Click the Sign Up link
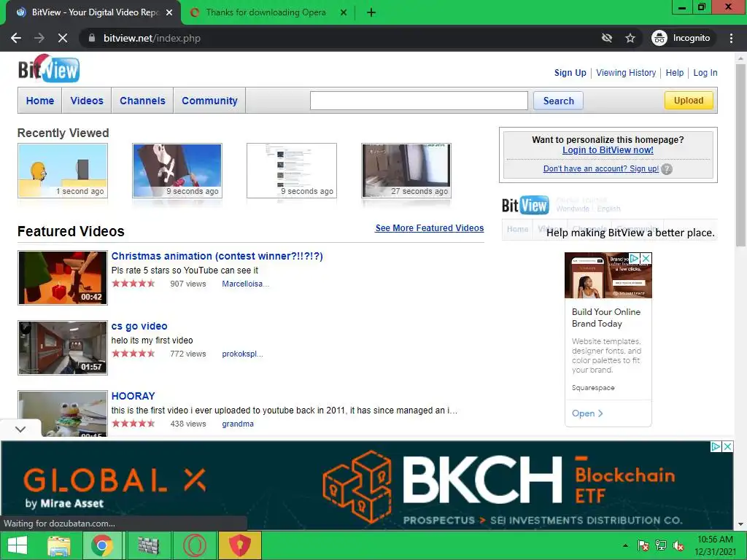The image size is (747, 560). [x=570, y=73]
